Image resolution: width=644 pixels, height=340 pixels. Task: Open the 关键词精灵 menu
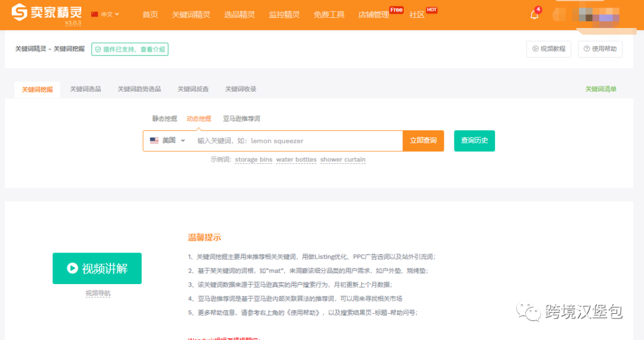[191, 15]
